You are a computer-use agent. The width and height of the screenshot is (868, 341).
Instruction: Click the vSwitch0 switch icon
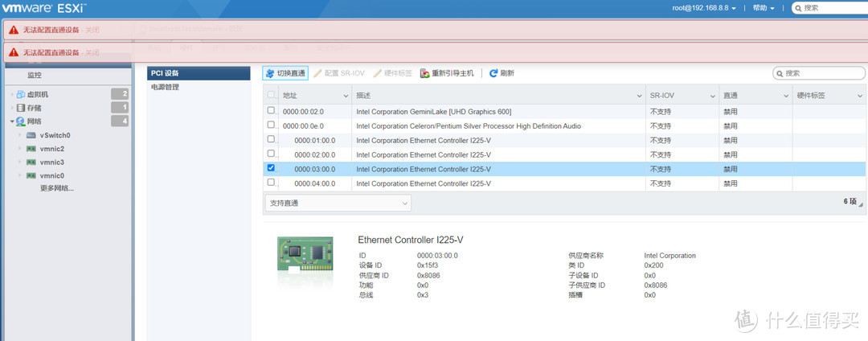31,135
